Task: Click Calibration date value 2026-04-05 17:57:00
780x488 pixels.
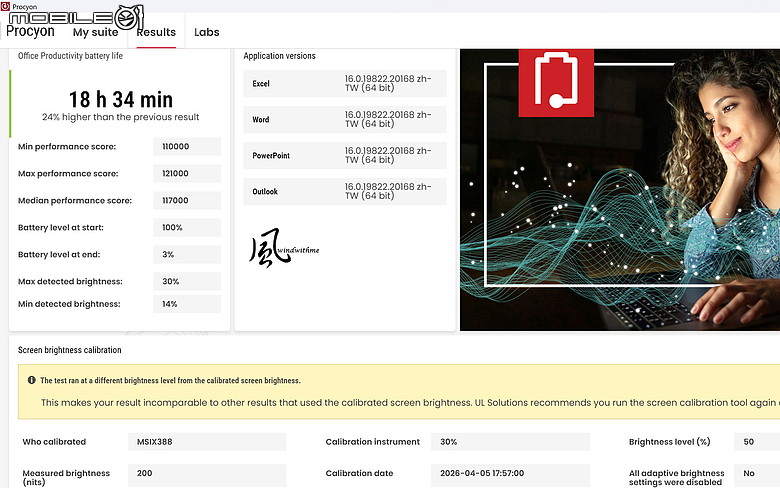Action: coord(510,474)
